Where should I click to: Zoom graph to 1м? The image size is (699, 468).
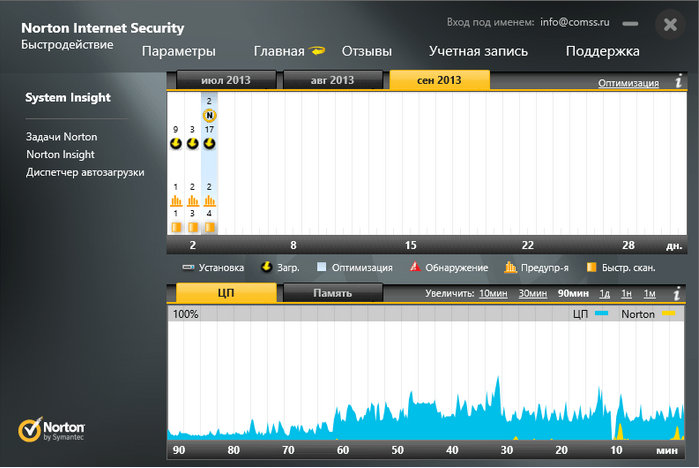(x=650, y=293)
